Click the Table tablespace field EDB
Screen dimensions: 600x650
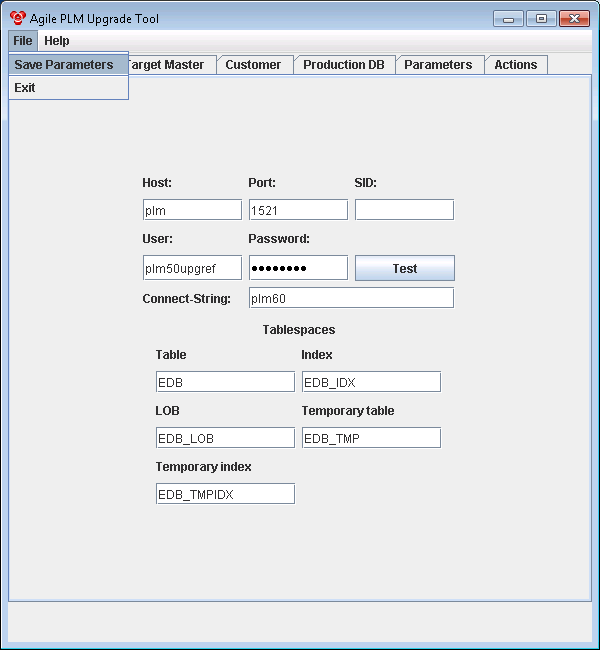pos(226,381)
